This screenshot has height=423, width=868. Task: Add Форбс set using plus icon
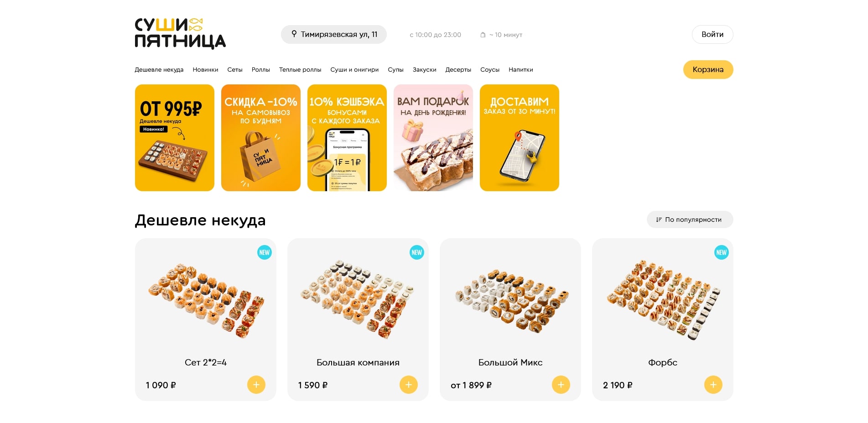tap(713, 385)
